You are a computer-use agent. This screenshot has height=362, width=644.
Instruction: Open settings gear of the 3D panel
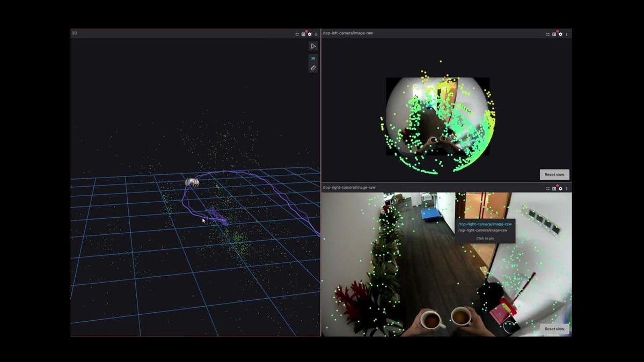click(310, 34)
